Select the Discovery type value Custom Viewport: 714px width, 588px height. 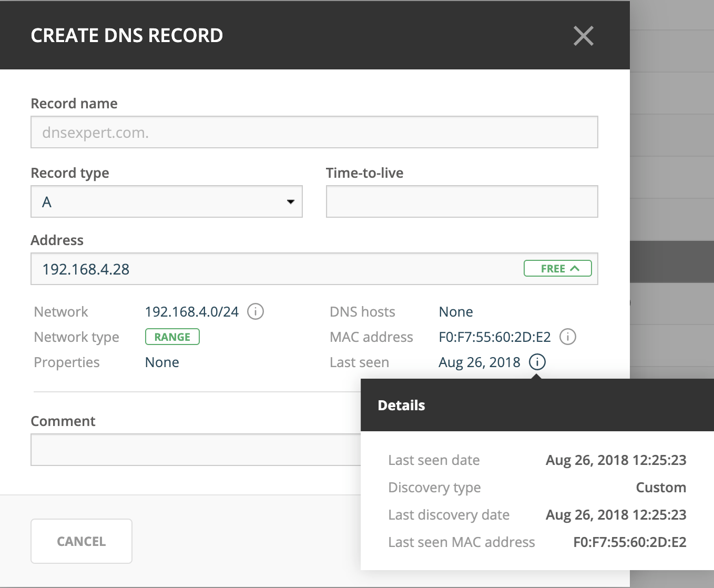click(x=661, y=488)
